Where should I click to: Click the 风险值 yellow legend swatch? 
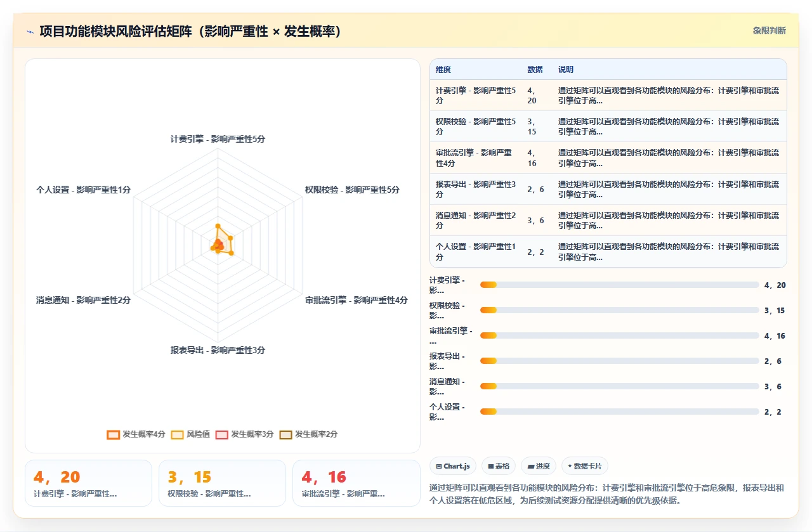(177, 434)
